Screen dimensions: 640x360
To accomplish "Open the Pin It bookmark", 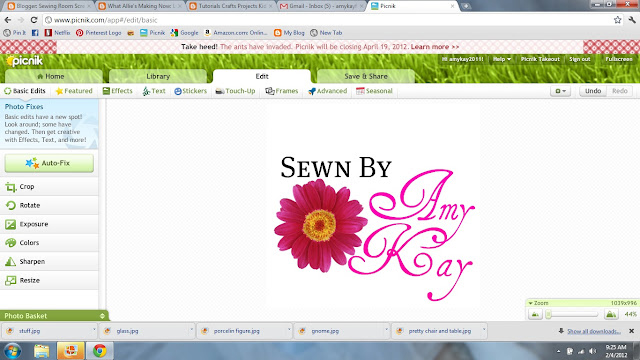I will point(15,33).
